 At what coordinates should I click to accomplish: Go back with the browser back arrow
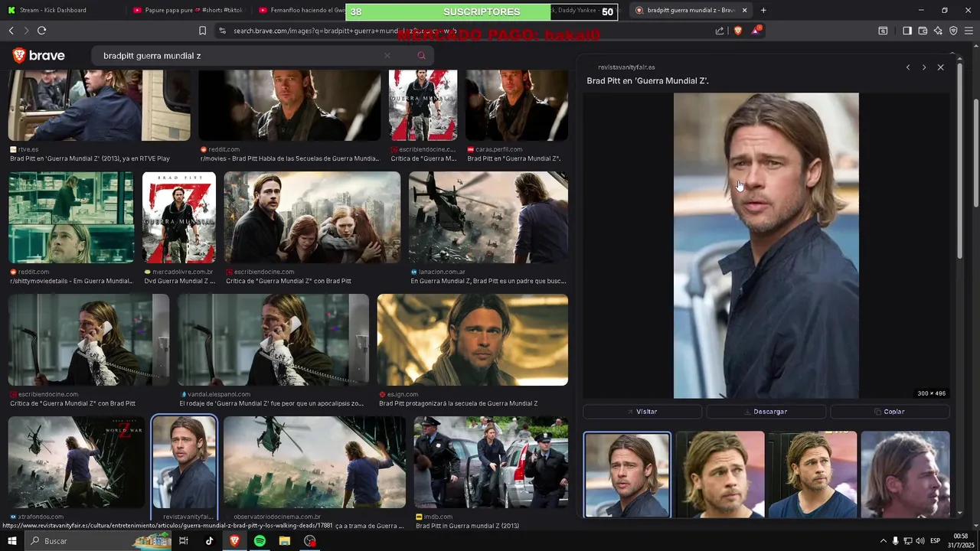pyautogui.click(x=11, y=31)
